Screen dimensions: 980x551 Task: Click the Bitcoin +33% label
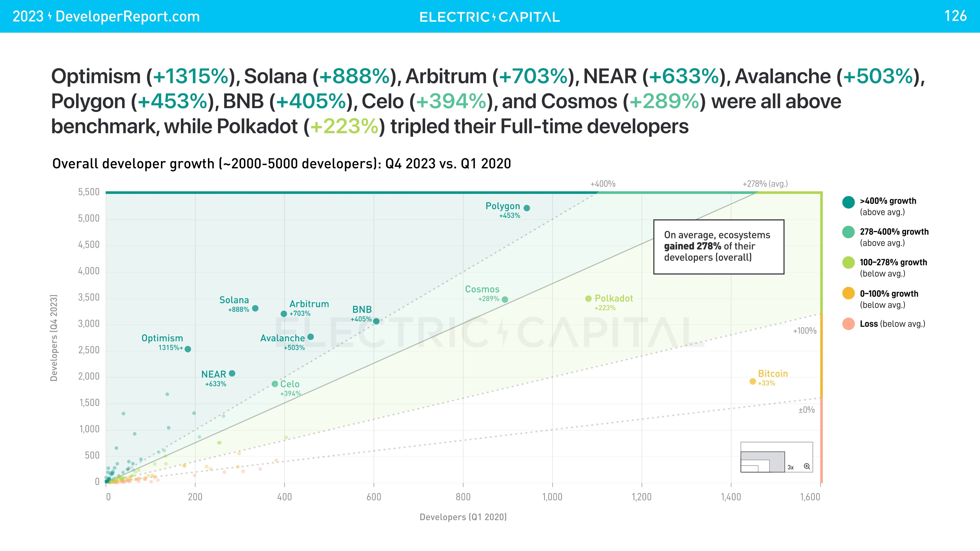773,378
